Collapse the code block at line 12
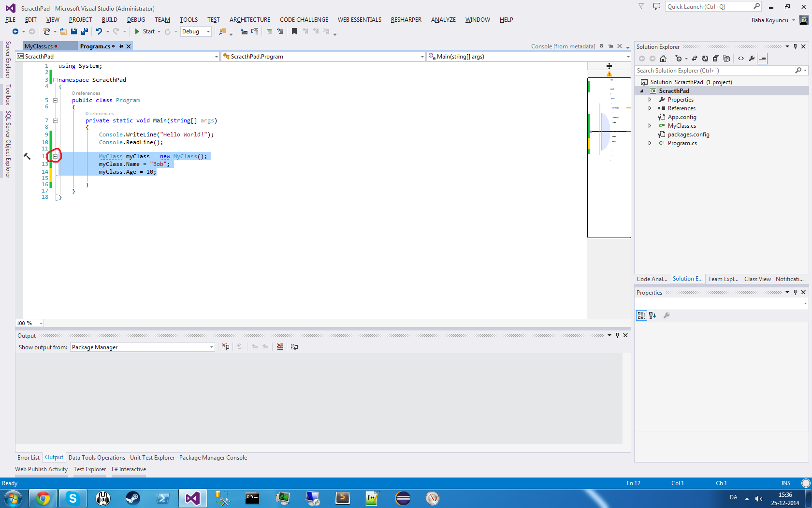The image size is (812, 508). click(x=56, y=156)
